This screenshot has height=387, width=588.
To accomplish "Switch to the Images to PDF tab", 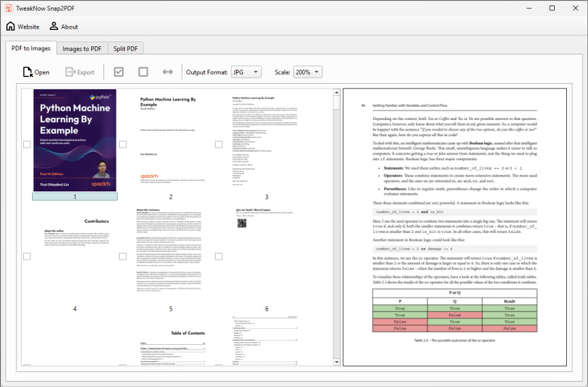I will point(82,49).
